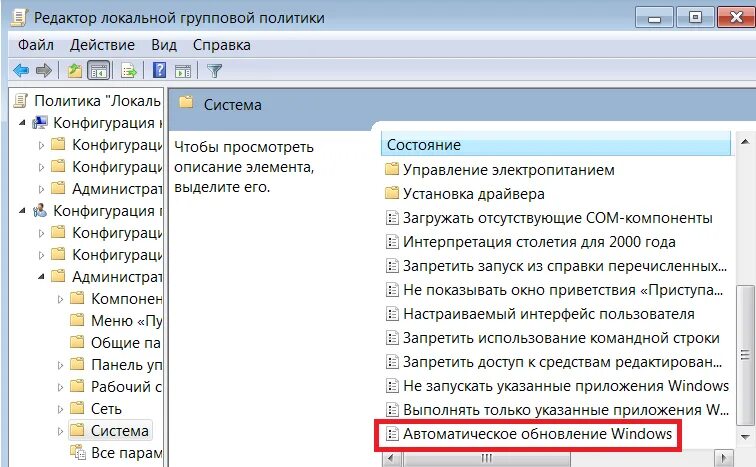This screenshot has height=467, width=756.
Task: Expand the Компонен folder arrow
Action: pos(60,299)
